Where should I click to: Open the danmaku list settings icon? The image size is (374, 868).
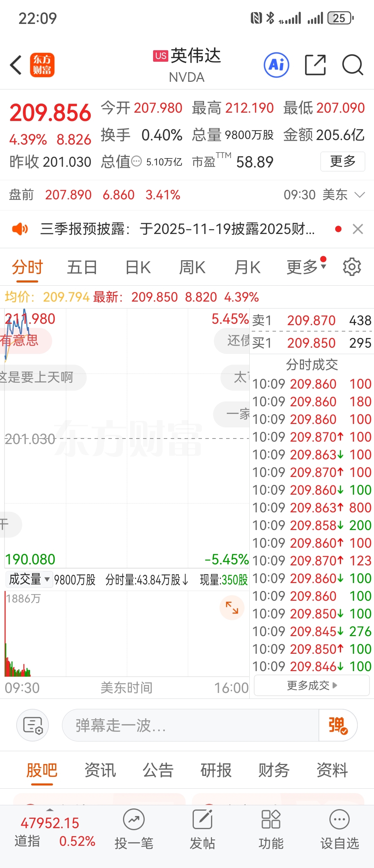(x=33, y=725)
